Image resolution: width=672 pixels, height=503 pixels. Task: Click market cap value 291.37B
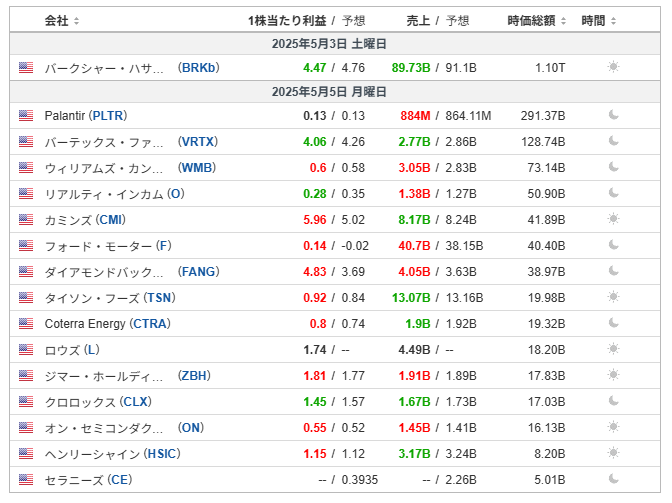pos(543,116)
